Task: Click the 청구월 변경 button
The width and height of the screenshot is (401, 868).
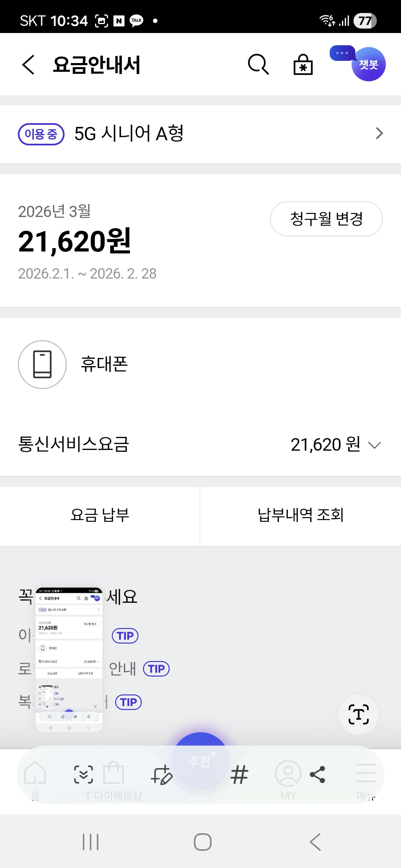Action: 326,219
